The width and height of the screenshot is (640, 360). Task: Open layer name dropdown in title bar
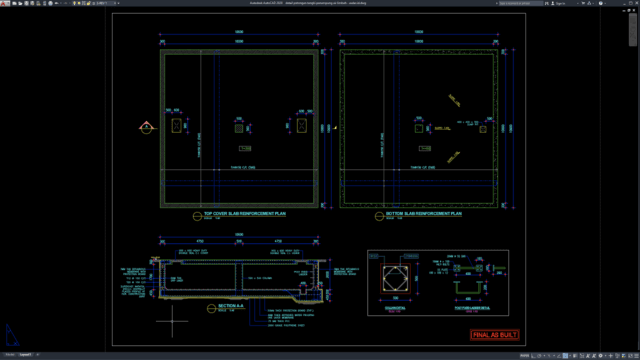coord(105,3)
